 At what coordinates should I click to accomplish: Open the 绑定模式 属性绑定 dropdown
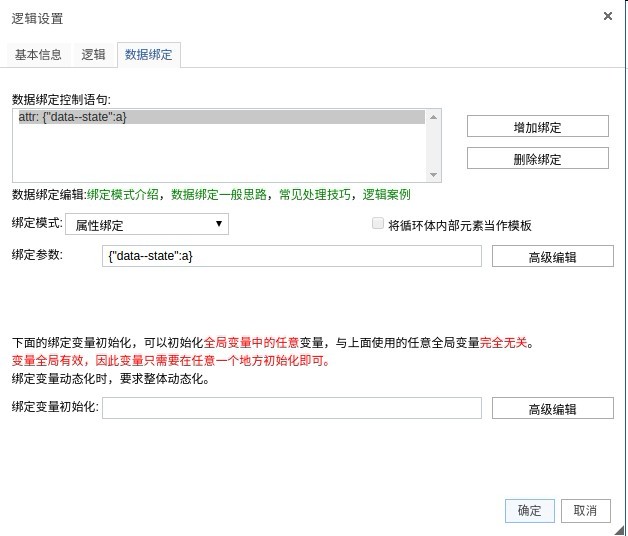pyautogui.click(x=147, y=224)
